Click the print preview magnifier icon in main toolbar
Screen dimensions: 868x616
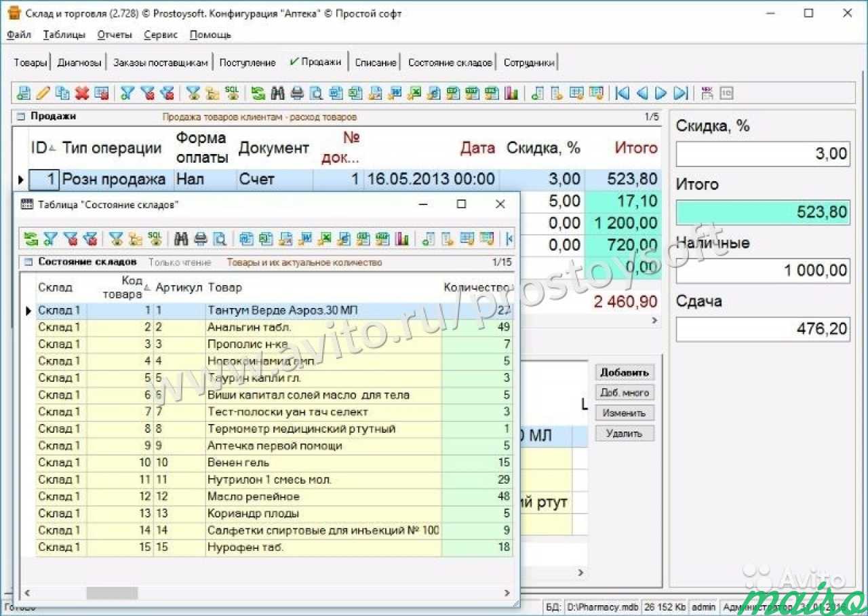(316, 93)
